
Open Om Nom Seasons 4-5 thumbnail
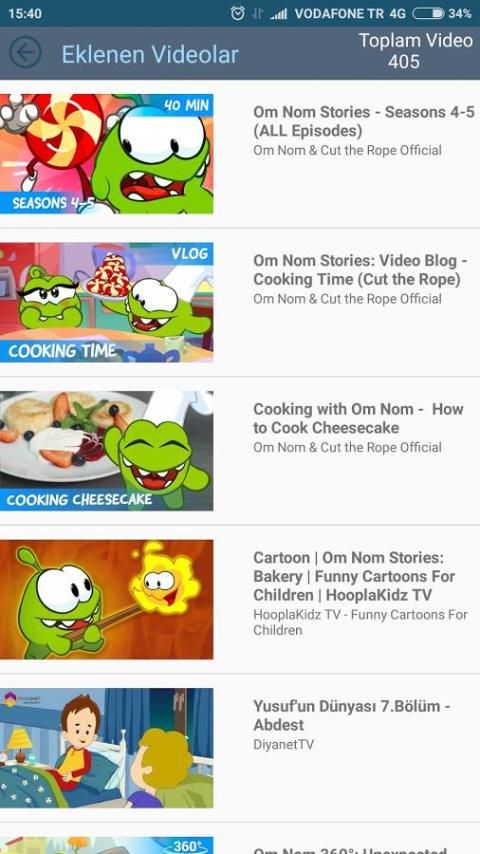106,154
